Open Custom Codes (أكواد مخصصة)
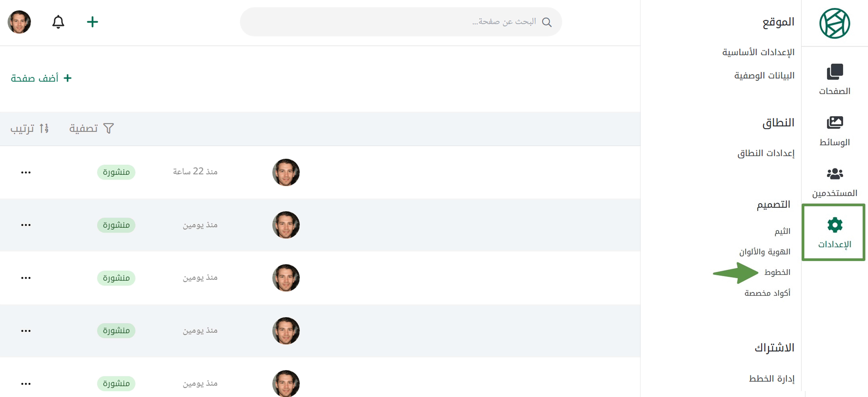The height and width of the screenshot is (397, 868). click(x=767, y=293)
